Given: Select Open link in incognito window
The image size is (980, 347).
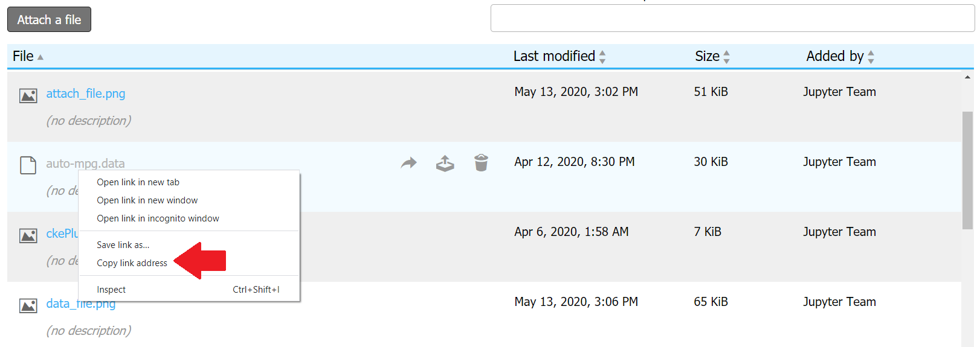Looking at the screenshot, I should point(158,218).
